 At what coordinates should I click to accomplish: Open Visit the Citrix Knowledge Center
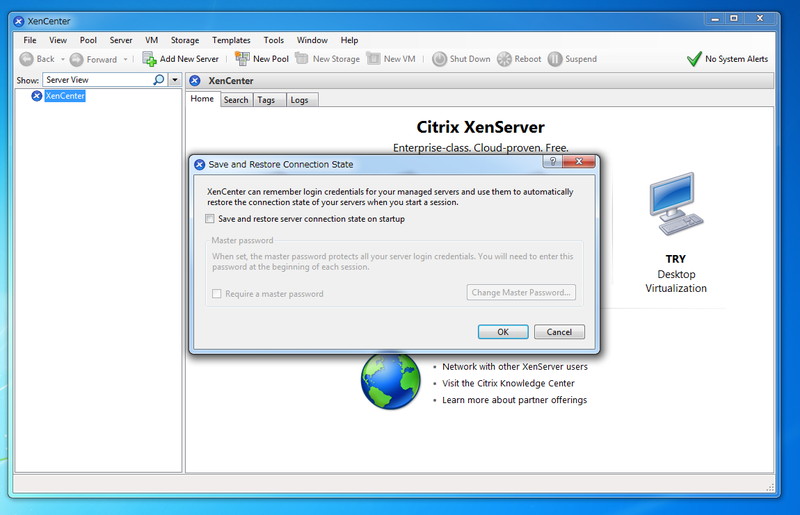(x=508, y=383)
